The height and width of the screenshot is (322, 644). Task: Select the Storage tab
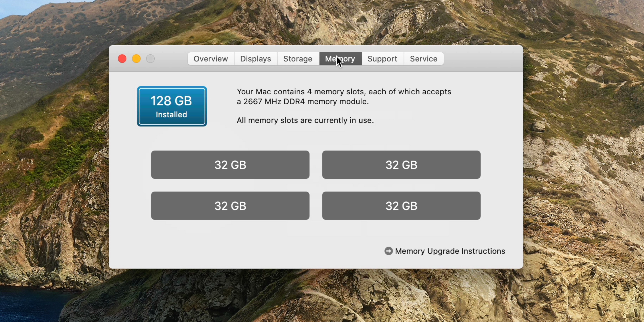pyautogui.click(x=298, y=59)
